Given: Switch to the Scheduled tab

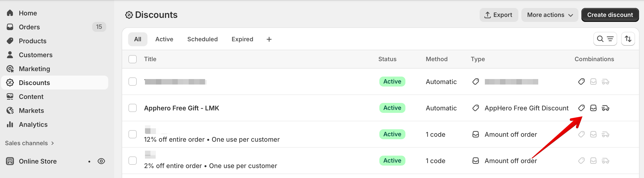Looking at the screenshot, I should pos(203,39).
